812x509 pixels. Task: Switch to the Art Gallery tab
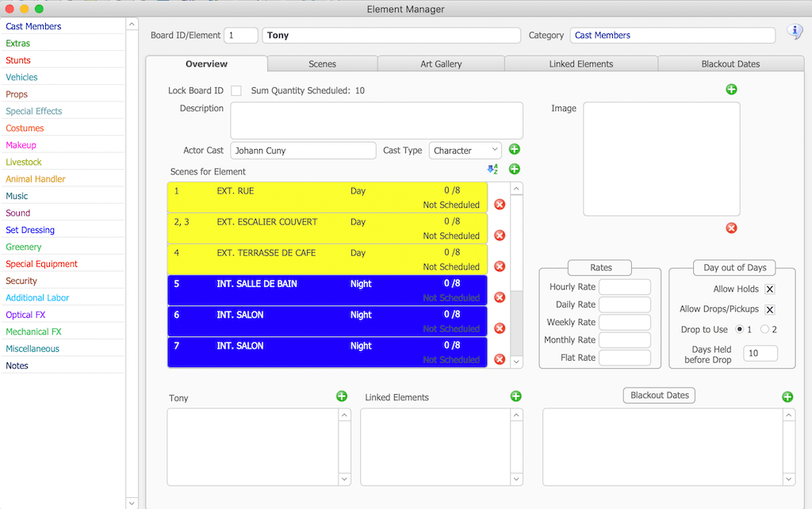[x=440, y=64]
